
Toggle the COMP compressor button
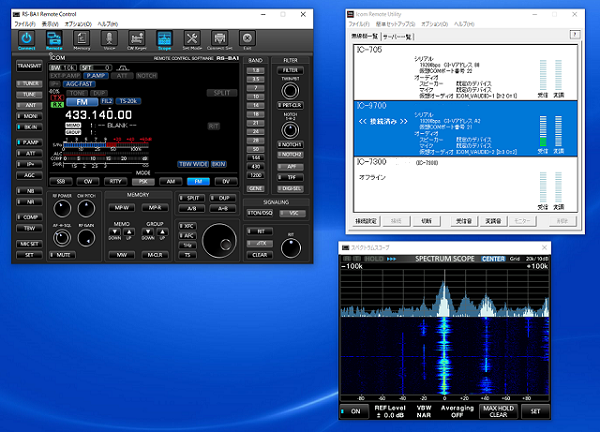click(x=29, y=217)
